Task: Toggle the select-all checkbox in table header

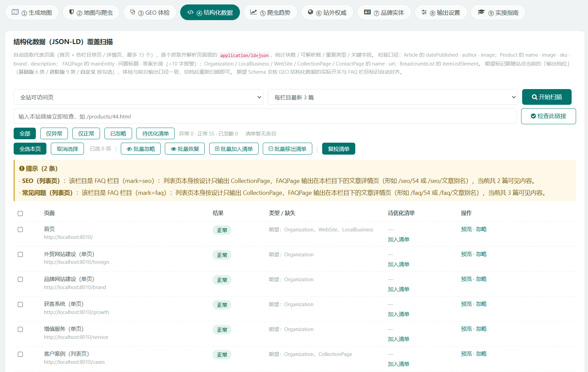Action: (x=20, y=213)
